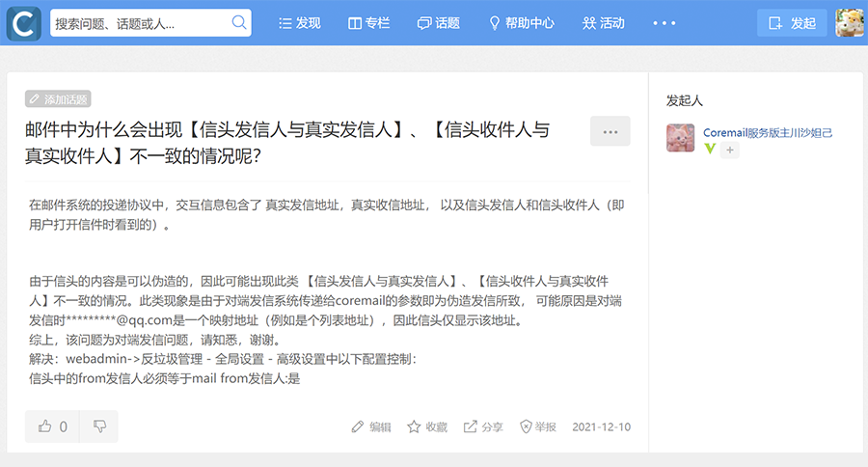The height and width of the screenshot is (467, 868).
Task: Click the thumbs-down dislike button
Action: pyautogui.click(x=99, y=426)
